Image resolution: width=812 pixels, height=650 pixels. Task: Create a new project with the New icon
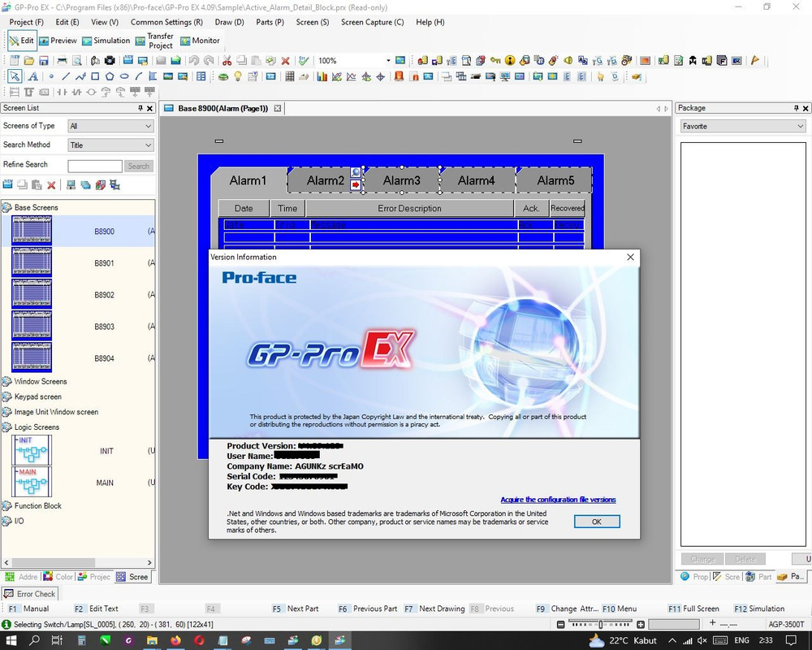pyautogui.click(x=15, y=61)
